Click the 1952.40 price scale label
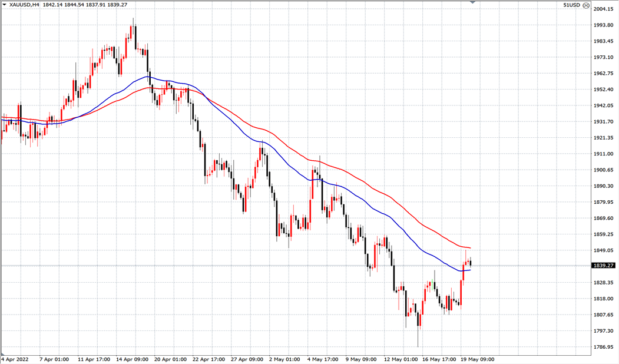Screen dimensions: 619x364 pos(604,90)
